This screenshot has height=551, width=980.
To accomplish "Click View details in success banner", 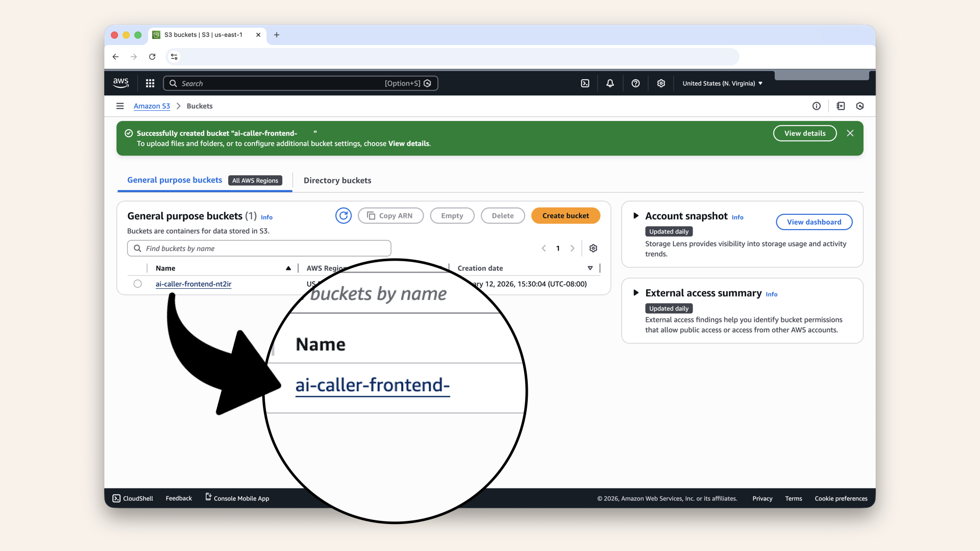I will click(x=805, y=133).
